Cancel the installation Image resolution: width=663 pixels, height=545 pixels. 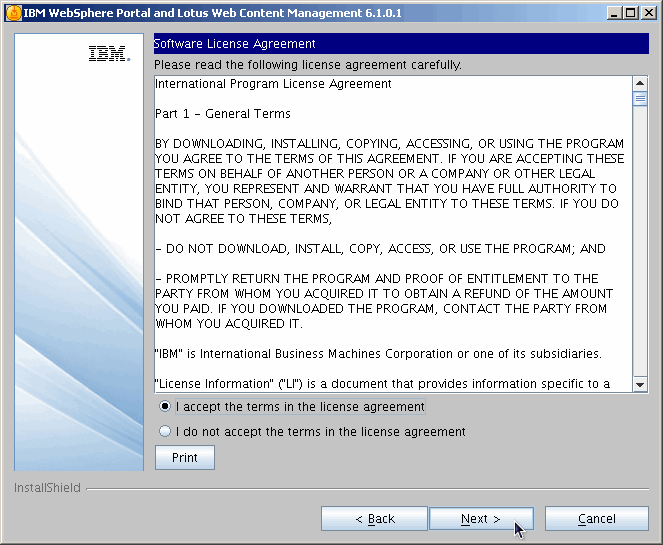pos(596,519)
